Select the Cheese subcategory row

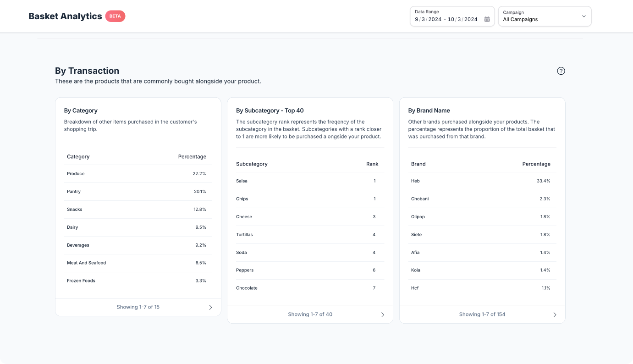tap(310, 217)
